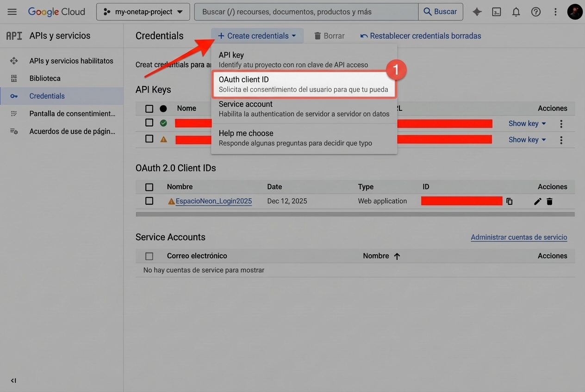The height and width of the screenshot is (392, 585).
Task: Click inside the Buscar search field
Action: 306,12
